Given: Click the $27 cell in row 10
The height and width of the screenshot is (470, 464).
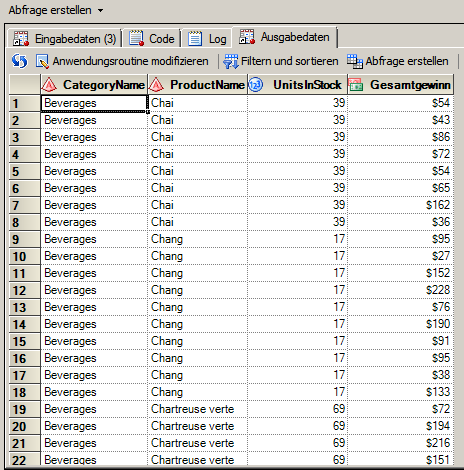Looking at the screenshot, I should [401, 256].
